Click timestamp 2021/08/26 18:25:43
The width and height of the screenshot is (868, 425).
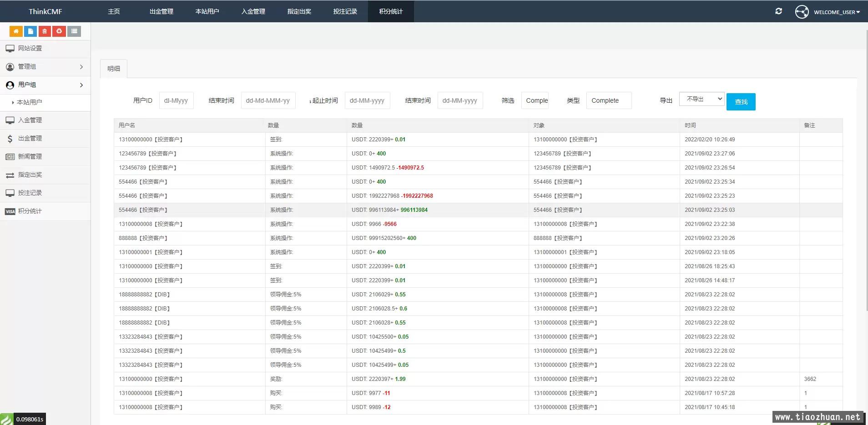click(x=710, y=266)
